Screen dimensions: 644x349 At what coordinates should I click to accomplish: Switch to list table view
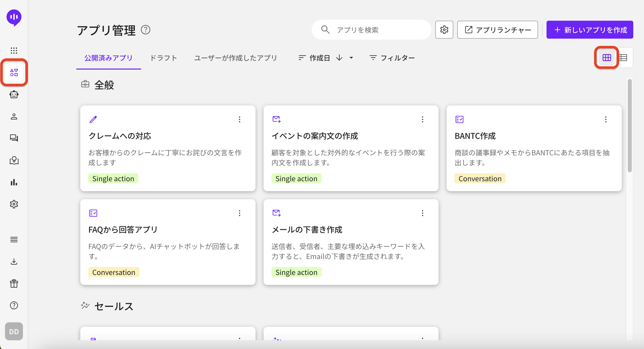623,58
